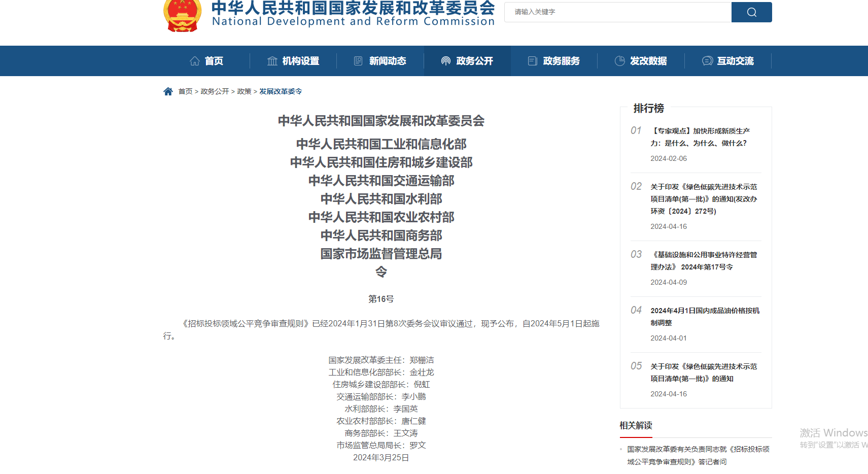Viewport: 868px width, 474px height.
Task: Click the 中华人民共和国商务部 heading line
Action: coord(381,235)
